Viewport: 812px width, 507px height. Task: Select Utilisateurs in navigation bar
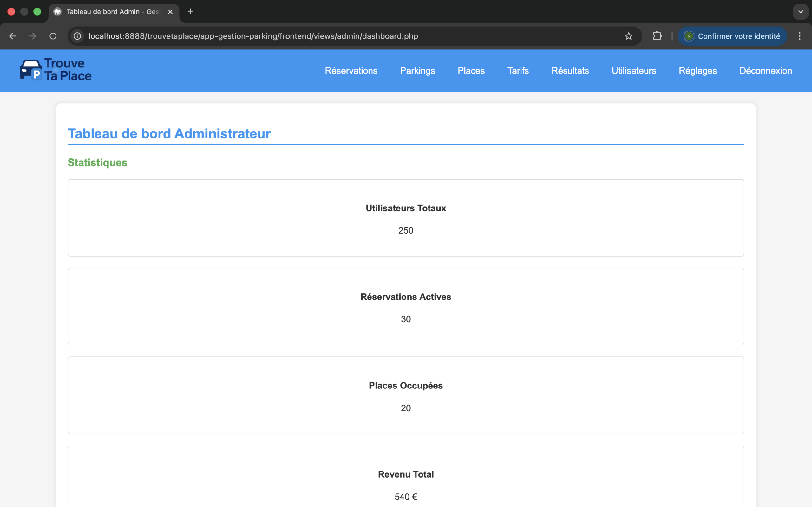pyautogui.click(x=633, y=71)
